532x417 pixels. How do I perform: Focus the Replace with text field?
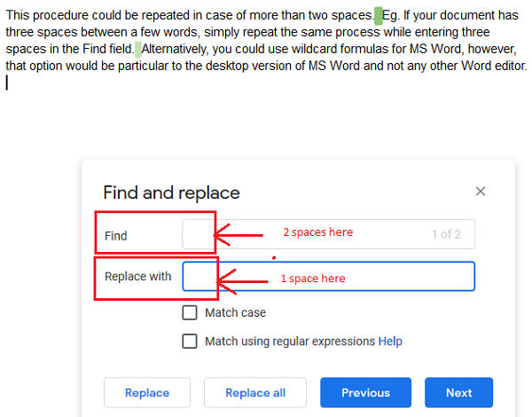tap(328, 277)
